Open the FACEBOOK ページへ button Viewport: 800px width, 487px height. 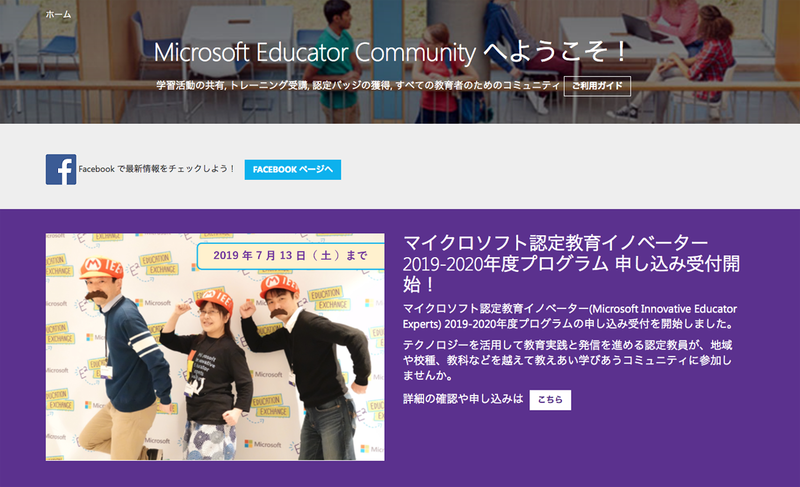(x=293, y=170)
